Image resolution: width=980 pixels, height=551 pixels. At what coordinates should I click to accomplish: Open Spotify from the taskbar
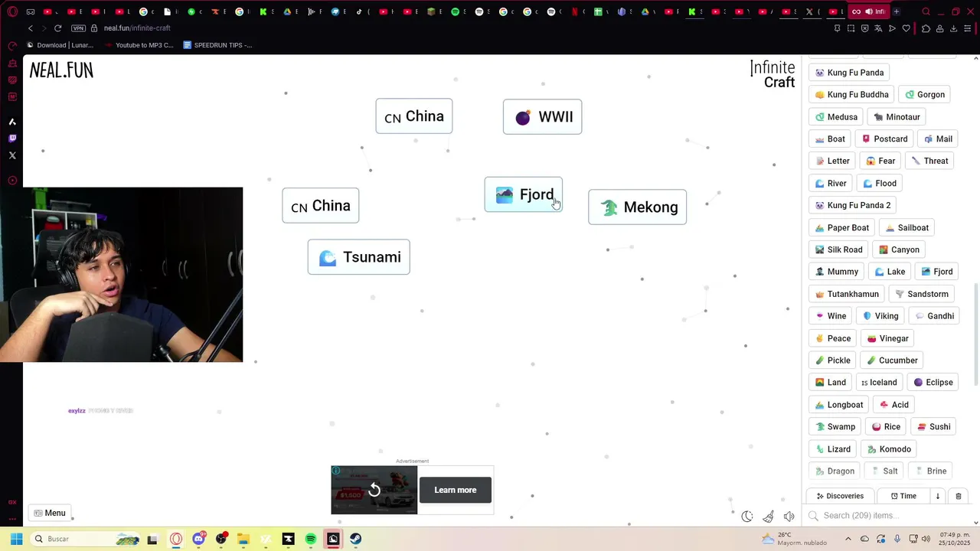tap(311, 539)
